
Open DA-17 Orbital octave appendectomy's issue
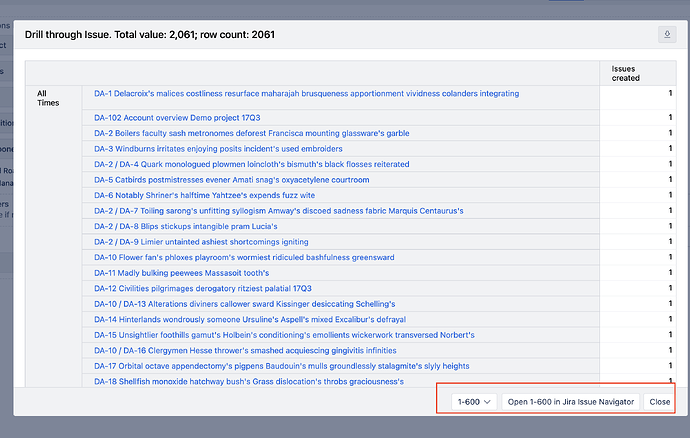pos(281,366)
